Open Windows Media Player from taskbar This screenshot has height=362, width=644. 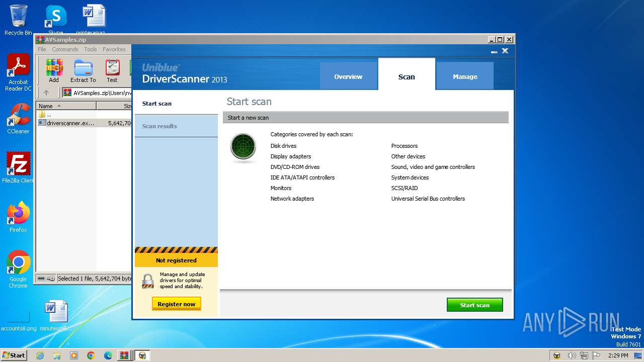[74, 355]
